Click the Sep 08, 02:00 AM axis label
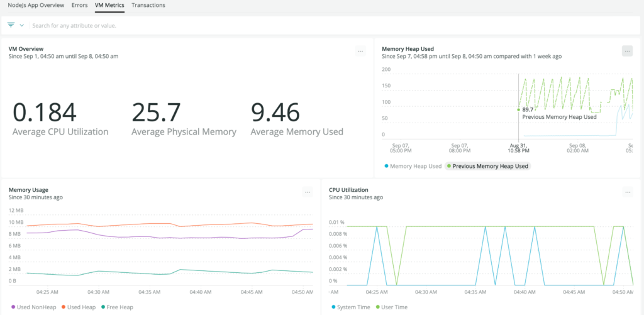 point(578,148)
